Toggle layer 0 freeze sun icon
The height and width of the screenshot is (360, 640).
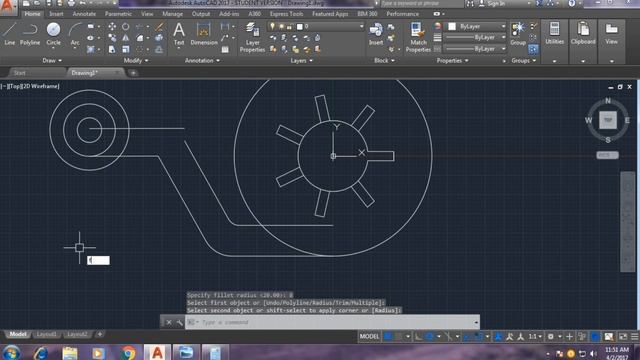[x=281, y=27]
